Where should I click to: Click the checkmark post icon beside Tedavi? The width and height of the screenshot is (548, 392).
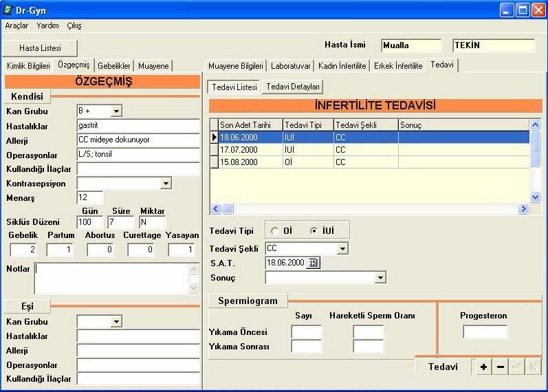[x=516, y=367]
